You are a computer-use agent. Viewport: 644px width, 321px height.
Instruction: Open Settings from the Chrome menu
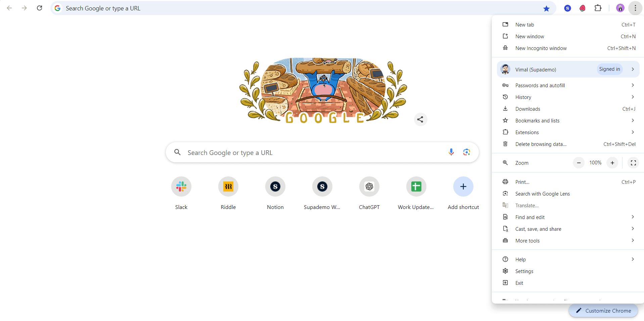tap(568, 271)
